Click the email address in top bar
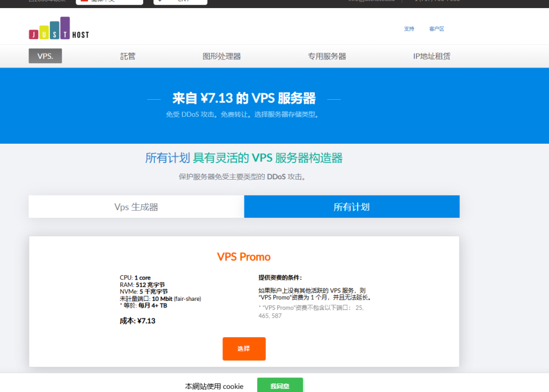The height and width of the screenshot is (392, 549). [x=372, y=1]
